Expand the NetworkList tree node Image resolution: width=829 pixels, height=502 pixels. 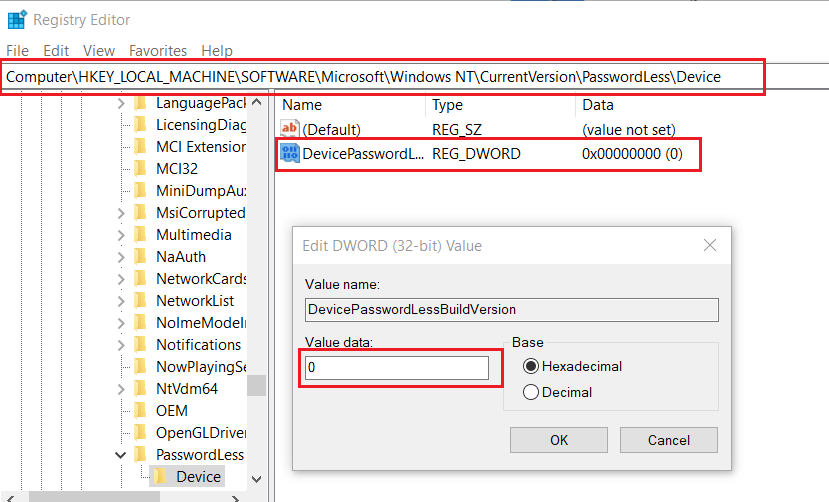click(121, 301)
